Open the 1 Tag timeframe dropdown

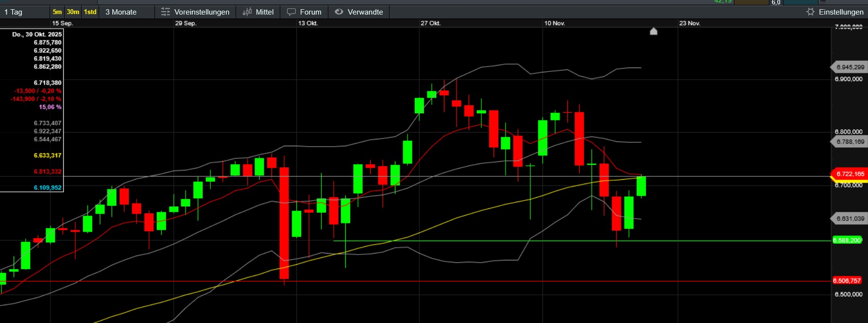click(x=24, y=12)
